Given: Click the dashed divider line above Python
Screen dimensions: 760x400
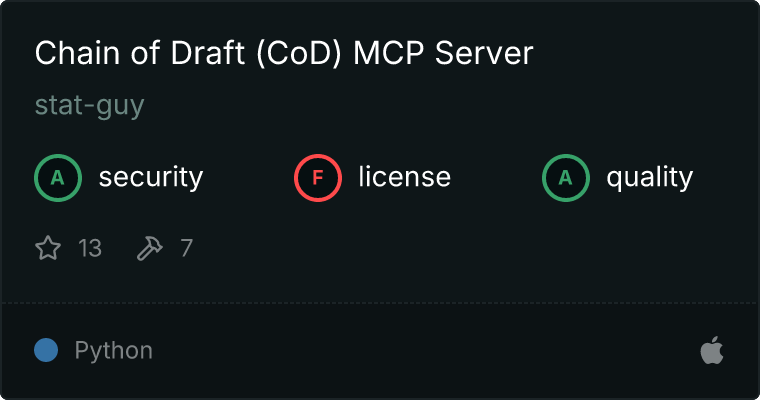Looking at the screenshot, I should [380, 303].
